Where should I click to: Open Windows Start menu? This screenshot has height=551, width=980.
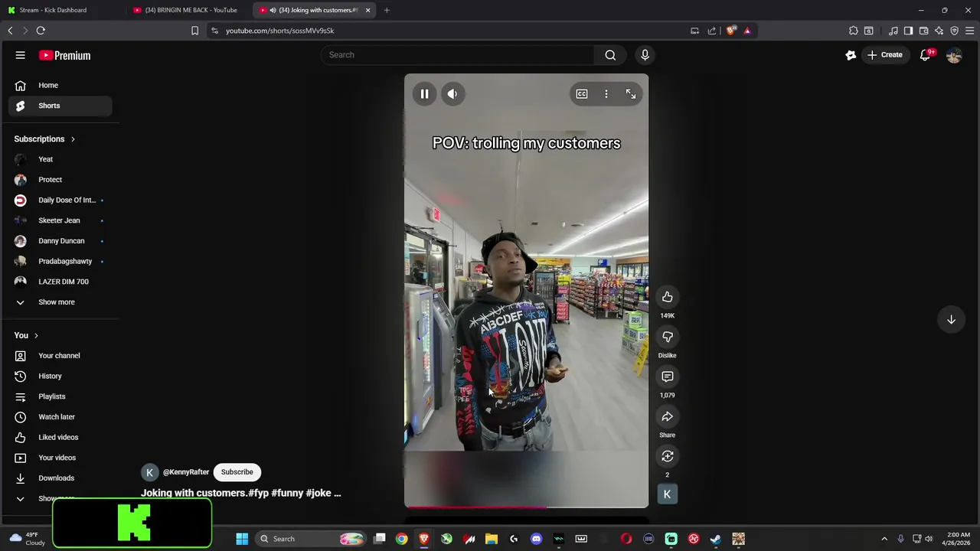tap(242, 539)
